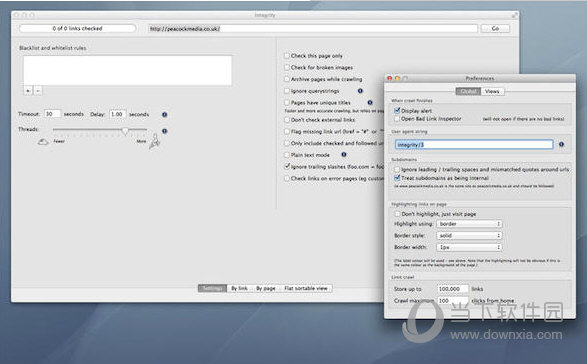This screenshot has width=587, height=364.
Task: Click the minus button under blacklist rules
Action: click(x=38, y=91)
